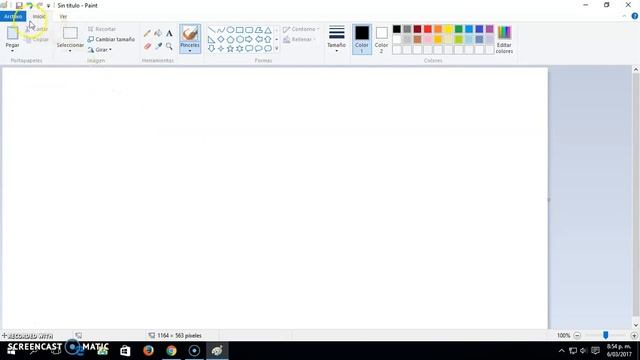Choose the red color swatch

427,29
